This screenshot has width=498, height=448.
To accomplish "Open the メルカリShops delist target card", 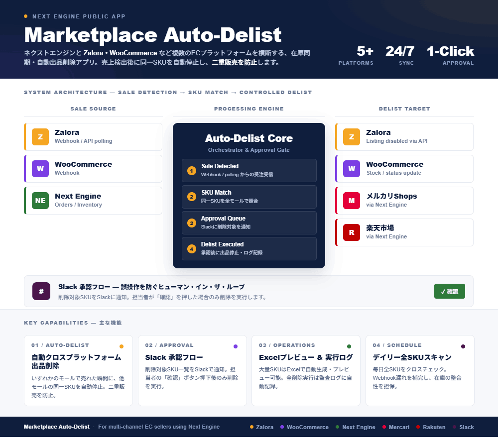I will (404, 201).
